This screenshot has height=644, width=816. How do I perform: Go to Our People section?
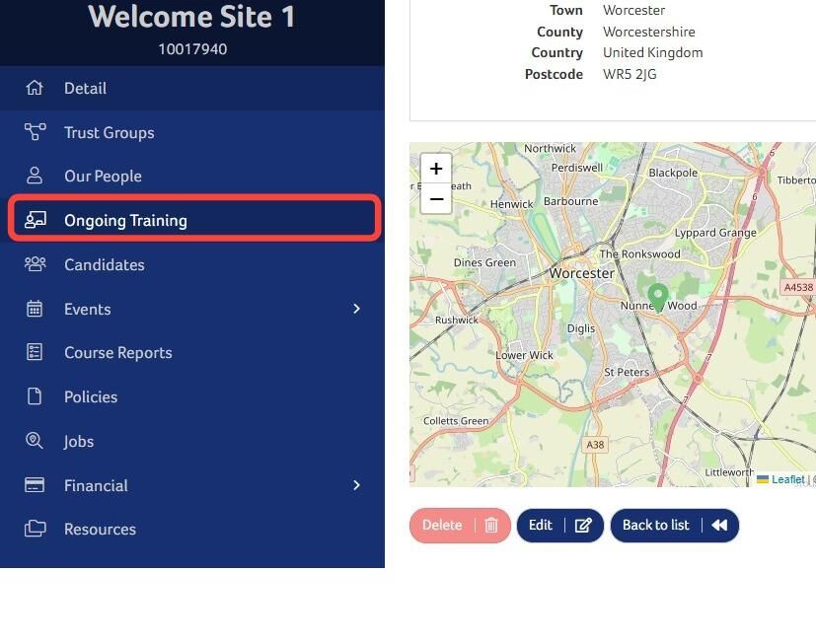tap(192, 176)
